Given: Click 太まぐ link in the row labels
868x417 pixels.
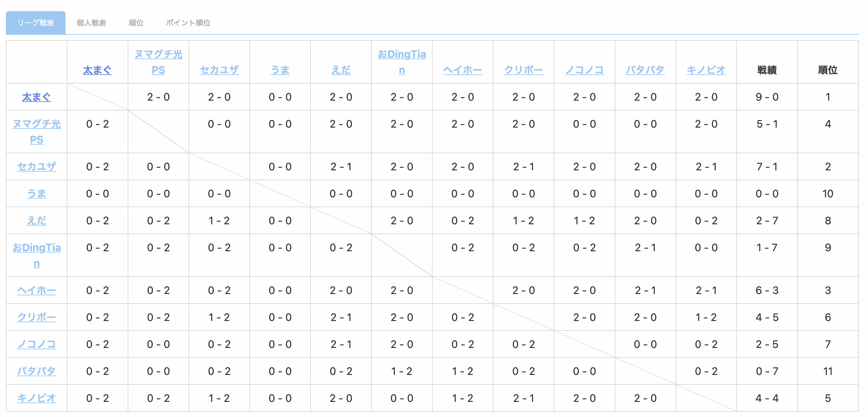Looking at the screenshot, I should click(x=37, y=97).
